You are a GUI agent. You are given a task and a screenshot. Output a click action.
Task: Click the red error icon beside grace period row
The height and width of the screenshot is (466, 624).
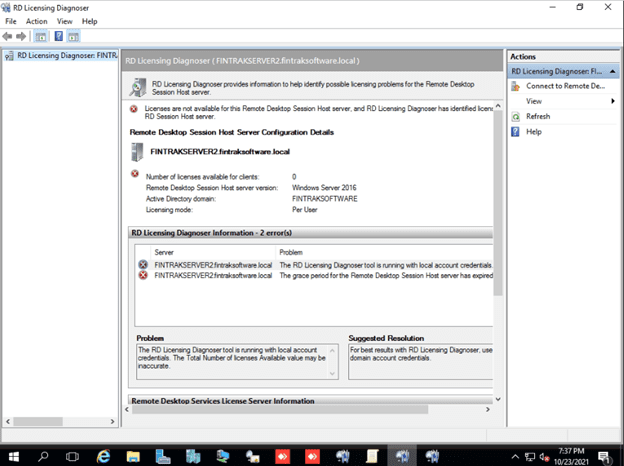coord(143,275)
